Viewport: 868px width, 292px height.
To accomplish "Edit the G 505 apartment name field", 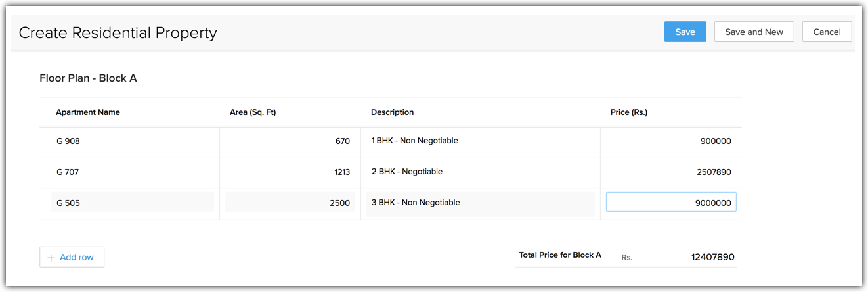I will coord(133,203).
